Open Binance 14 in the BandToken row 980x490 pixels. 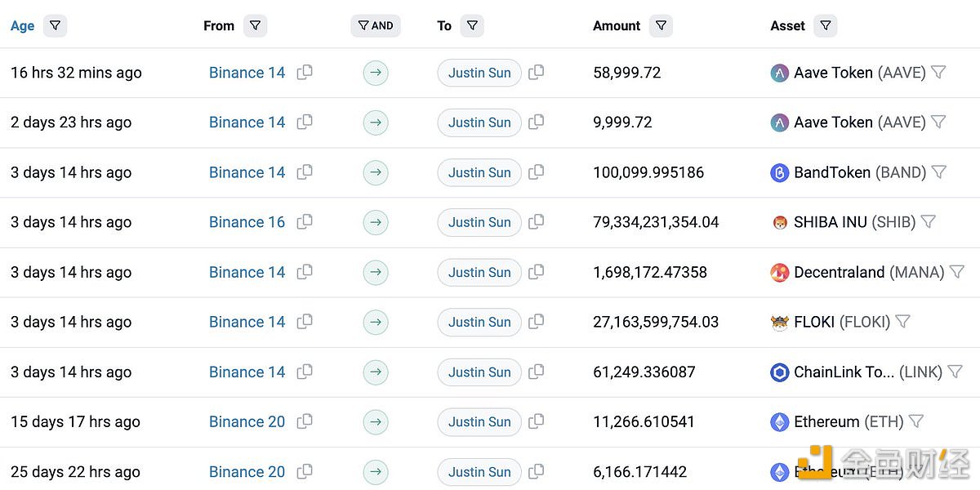click(247, 172)
